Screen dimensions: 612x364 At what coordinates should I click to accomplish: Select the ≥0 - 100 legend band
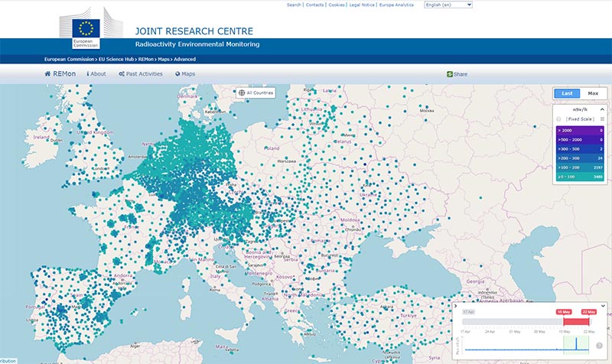pyautogui.click(x=580, y=177)
